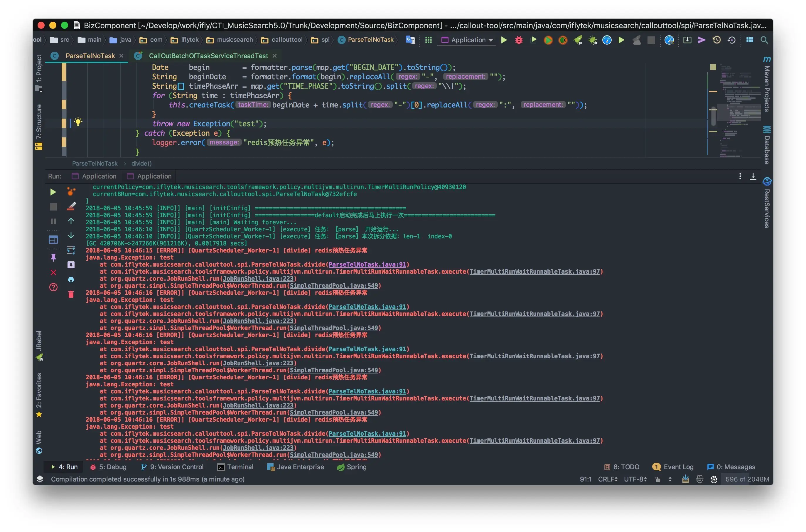Screen dimensions: 806x532
Task: Click the trash Clear All icon
Action: point(71,294)
